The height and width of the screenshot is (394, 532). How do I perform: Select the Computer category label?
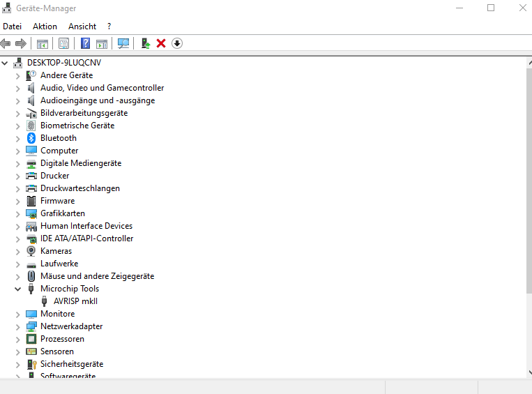coord(59,151)
